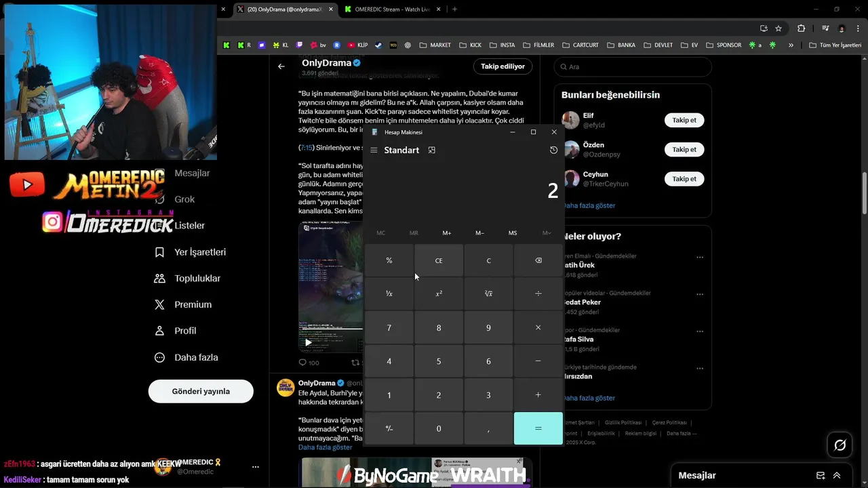Screen dimensions: 868x488
Task: Click the percent key on calculator
Action: coord(389,260)
